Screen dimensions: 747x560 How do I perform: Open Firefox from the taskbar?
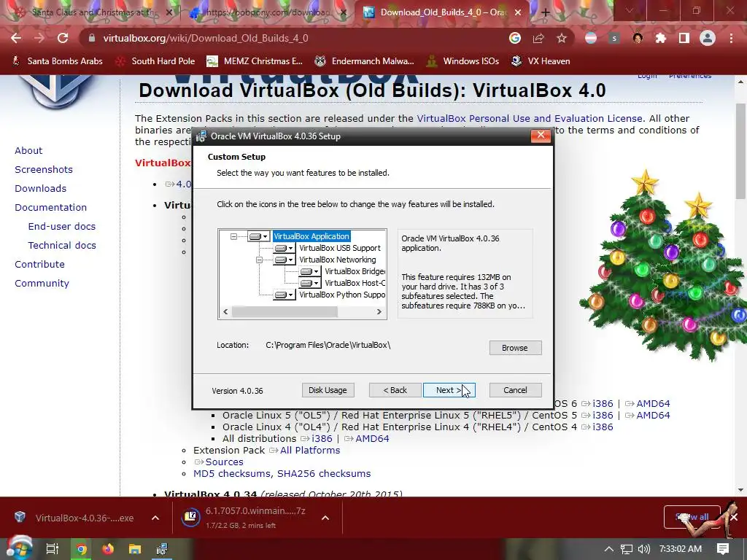(108, 549)
